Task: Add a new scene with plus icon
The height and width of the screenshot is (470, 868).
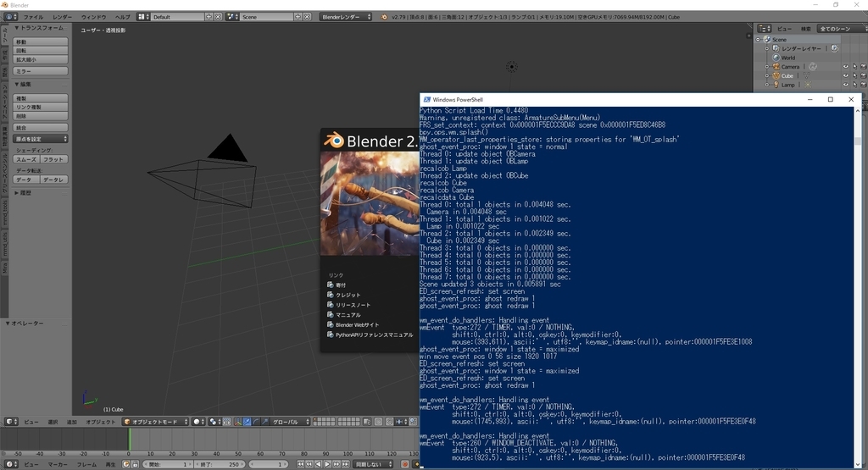Action: (x=298, y=17)
